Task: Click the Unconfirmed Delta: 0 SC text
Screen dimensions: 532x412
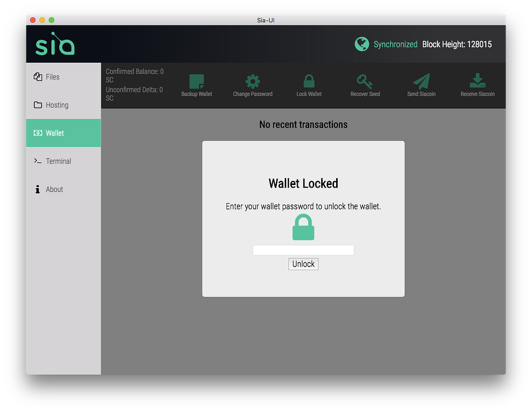Action: pos(135,94)
